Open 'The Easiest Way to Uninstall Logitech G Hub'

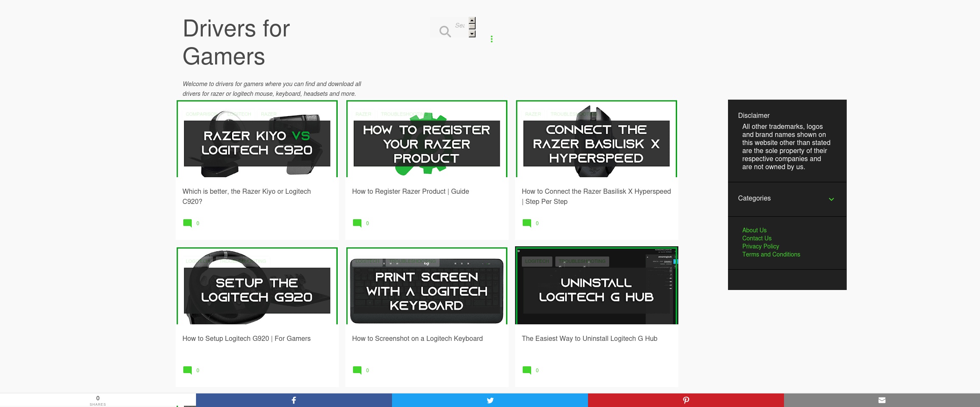click(589, 339)
